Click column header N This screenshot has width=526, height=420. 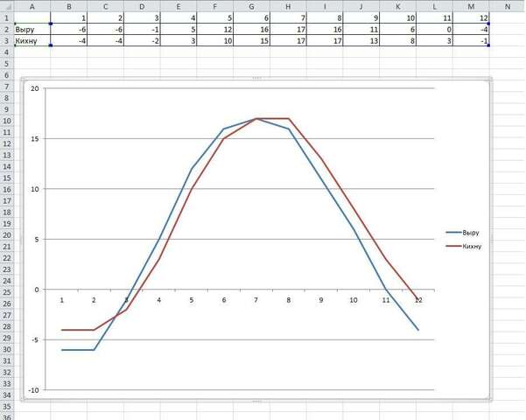[x=508, y=6]
